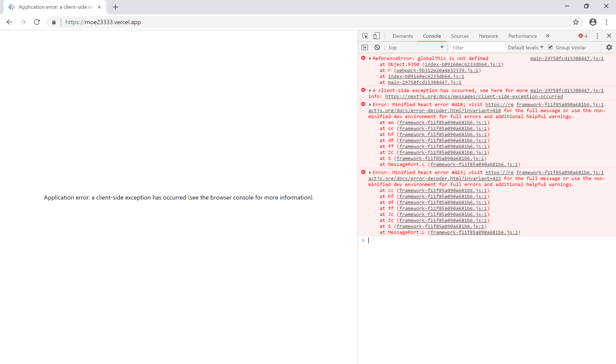Switch to the Elements tab

click(402, 36)
